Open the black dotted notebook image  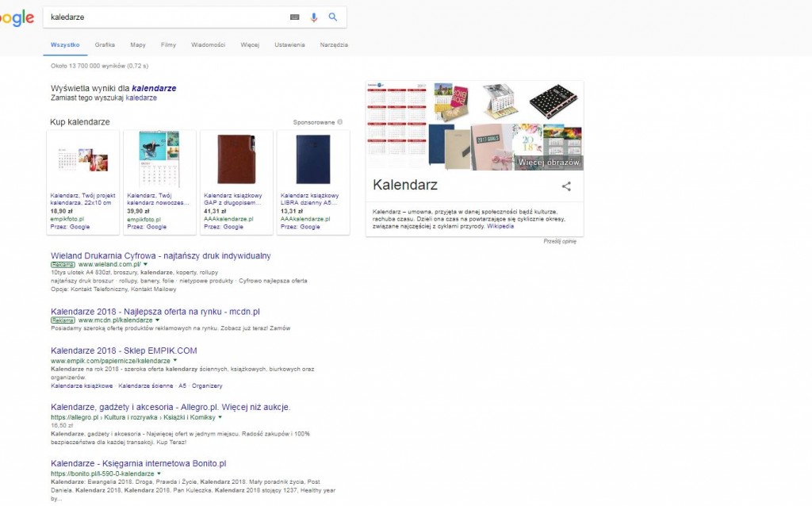click(553, 101)
